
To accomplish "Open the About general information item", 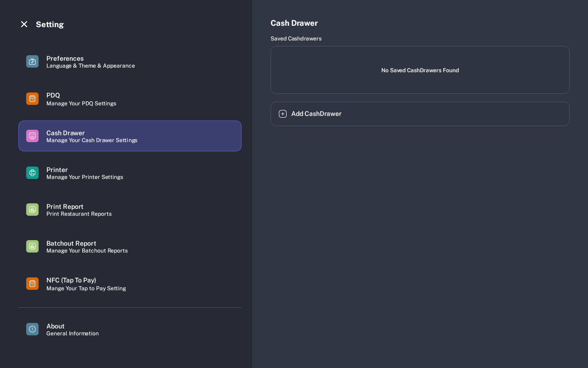I will tap(130, 329).
